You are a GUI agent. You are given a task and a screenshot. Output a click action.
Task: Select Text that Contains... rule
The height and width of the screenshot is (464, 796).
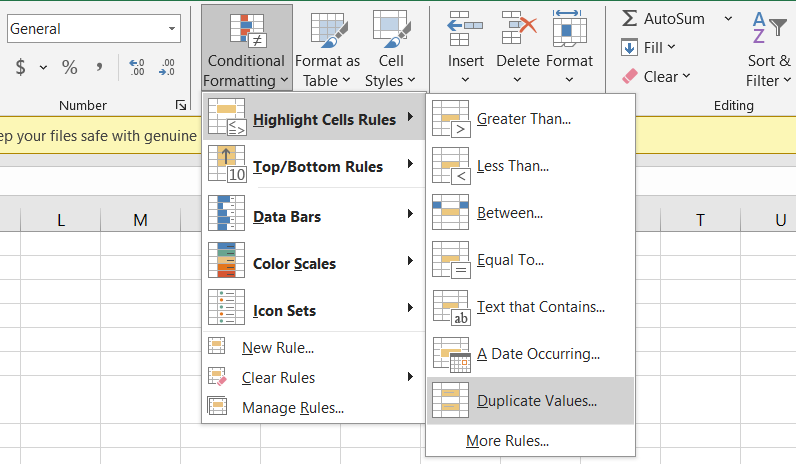(x=530, y=307)
